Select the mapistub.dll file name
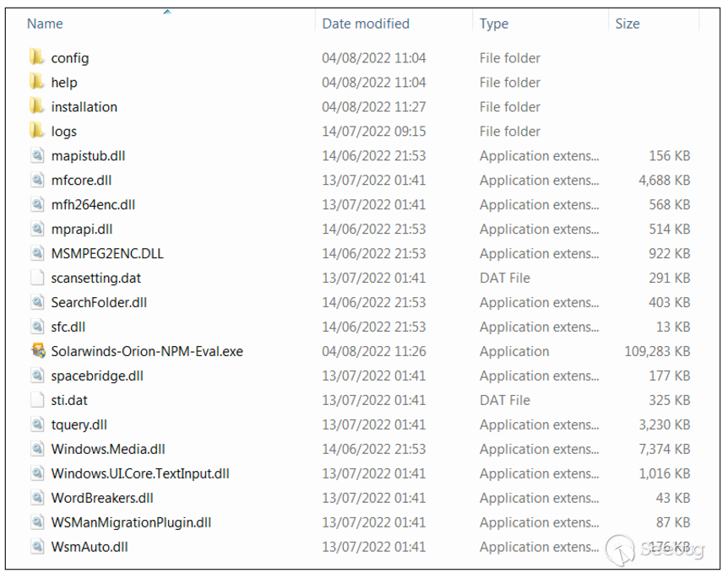 click(x=88, y=156)
